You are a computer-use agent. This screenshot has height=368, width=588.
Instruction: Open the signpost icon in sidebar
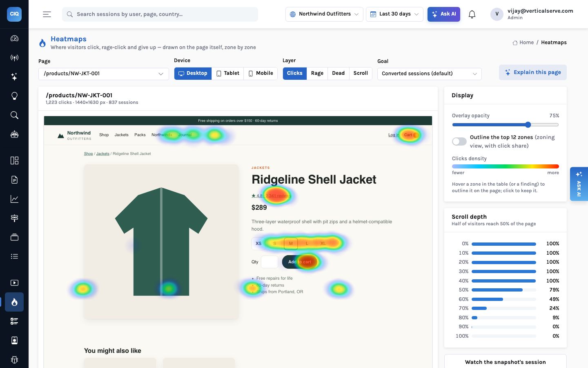click(14, 218)
